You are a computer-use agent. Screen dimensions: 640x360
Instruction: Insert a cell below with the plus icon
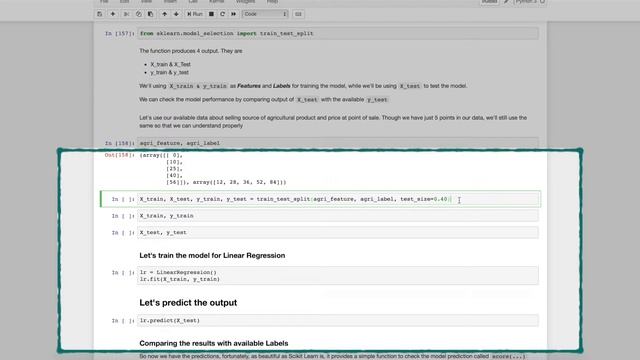pos(113,14)
